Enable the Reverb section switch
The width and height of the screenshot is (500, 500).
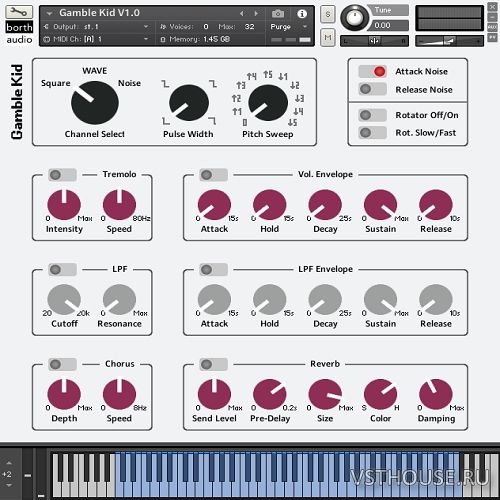coord(213,364)
